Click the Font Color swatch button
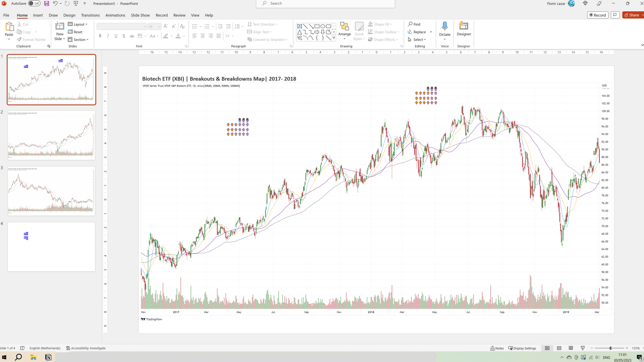 coord(178,36)
